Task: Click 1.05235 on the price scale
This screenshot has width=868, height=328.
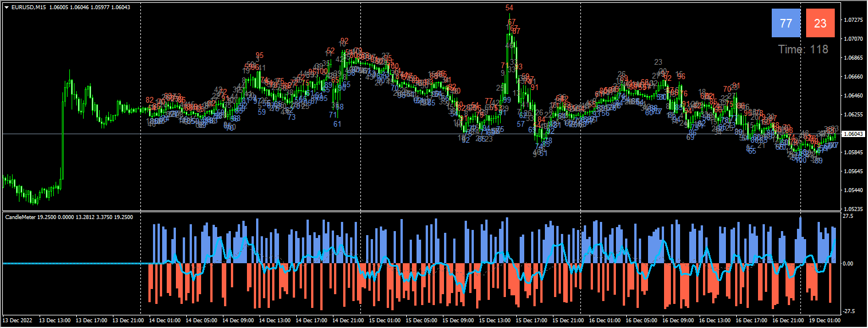Action: pos(853,209)
